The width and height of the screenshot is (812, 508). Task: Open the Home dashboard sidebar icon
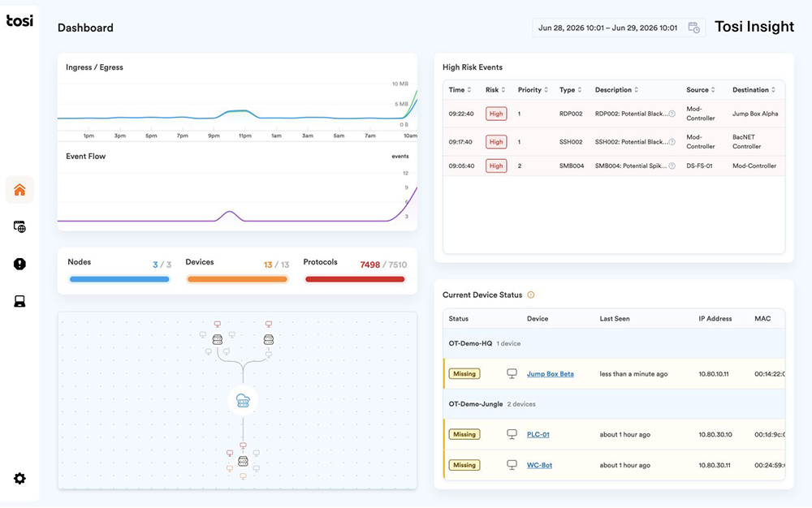coord(19,190)
